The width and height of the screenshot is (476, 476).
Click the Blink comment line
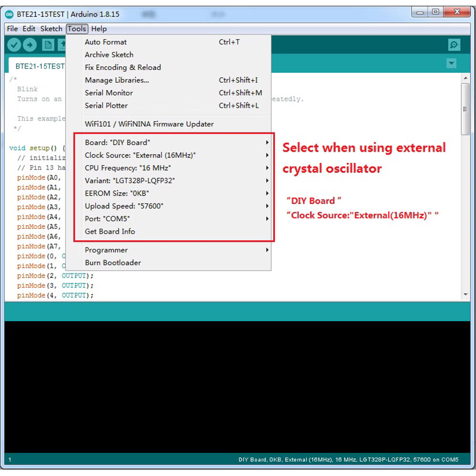pyautogui.click(x=27, y=89)
